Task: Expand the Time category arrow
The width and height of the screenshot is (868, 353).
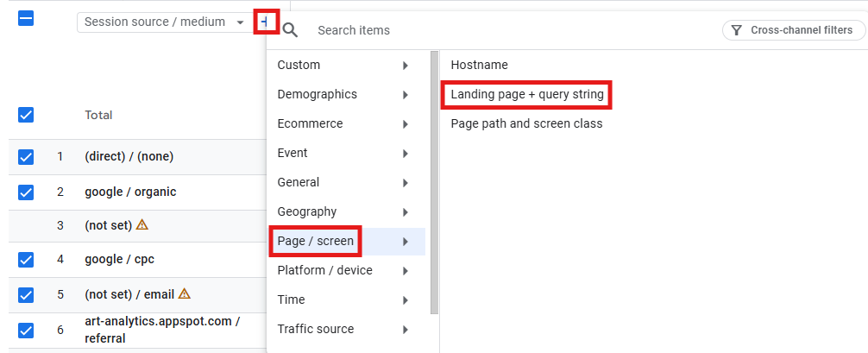Action: 406,300
